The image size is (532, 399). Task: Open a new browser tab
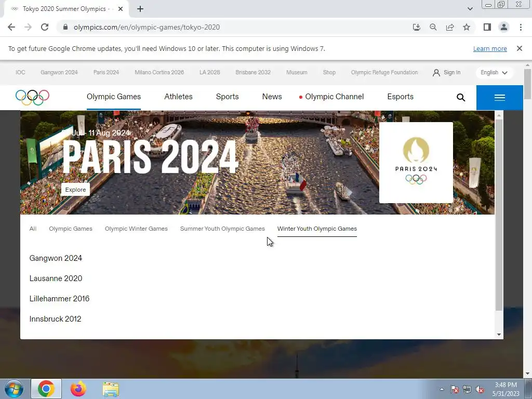tap(140, 9)
